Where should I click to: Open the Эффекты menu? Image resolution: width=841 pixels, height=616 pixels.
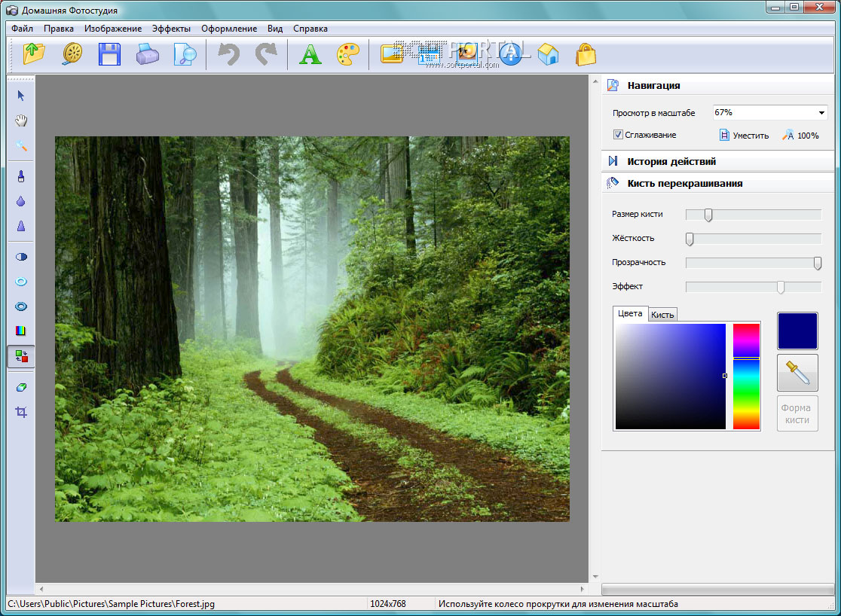click(x=171, y=29)
